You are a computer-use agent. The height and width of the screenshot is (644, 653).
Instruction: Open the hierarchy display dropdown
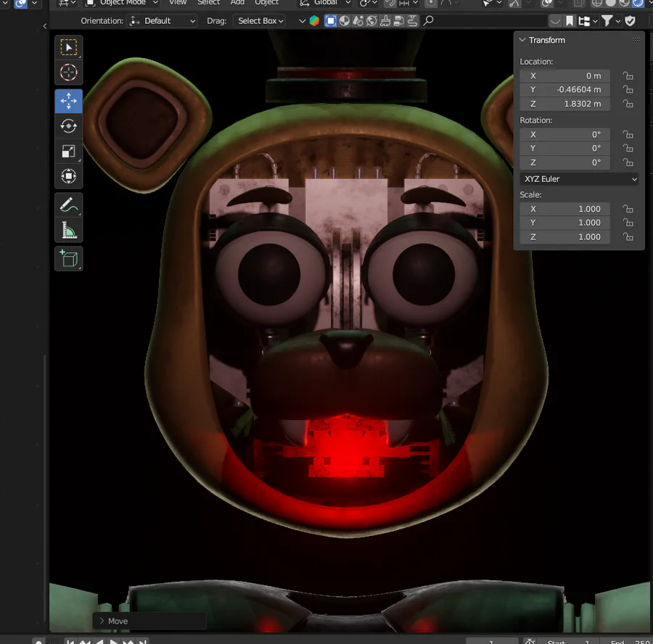pos(588,21)
